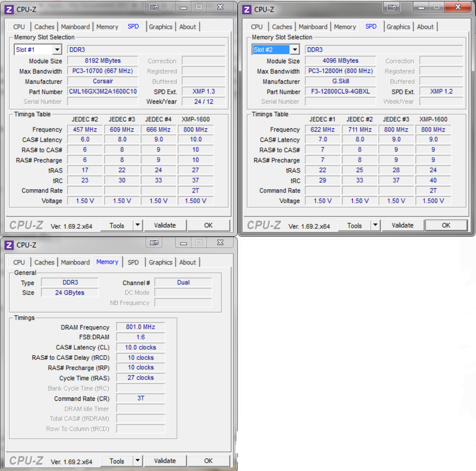Viewport: 476px width, 471px height.
Task: Open About tab in Slot #2 window
Action: [x=425, y=27]
